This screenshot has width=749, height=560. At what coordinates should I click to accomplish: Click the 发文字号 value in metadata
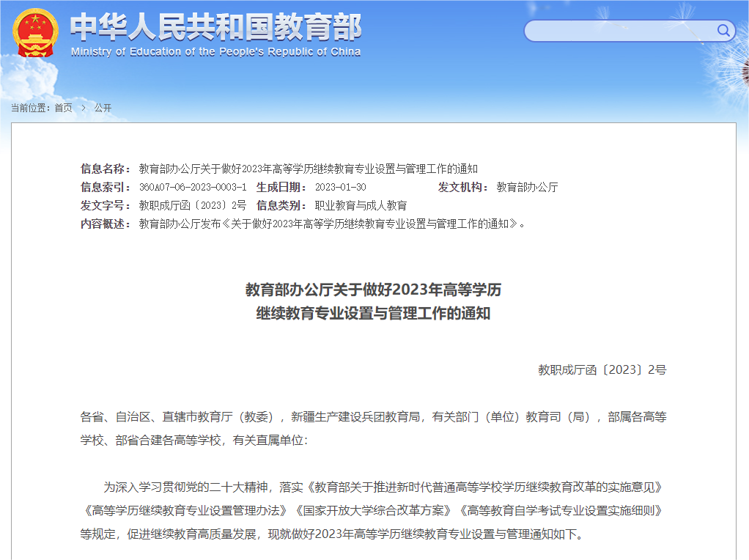click(193, 205)
